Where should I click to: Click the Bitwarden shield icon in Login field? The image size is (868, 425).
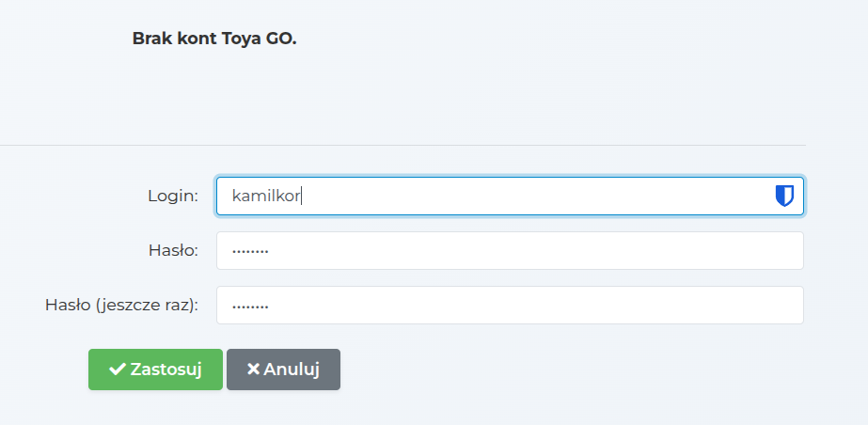coord(783,196)
